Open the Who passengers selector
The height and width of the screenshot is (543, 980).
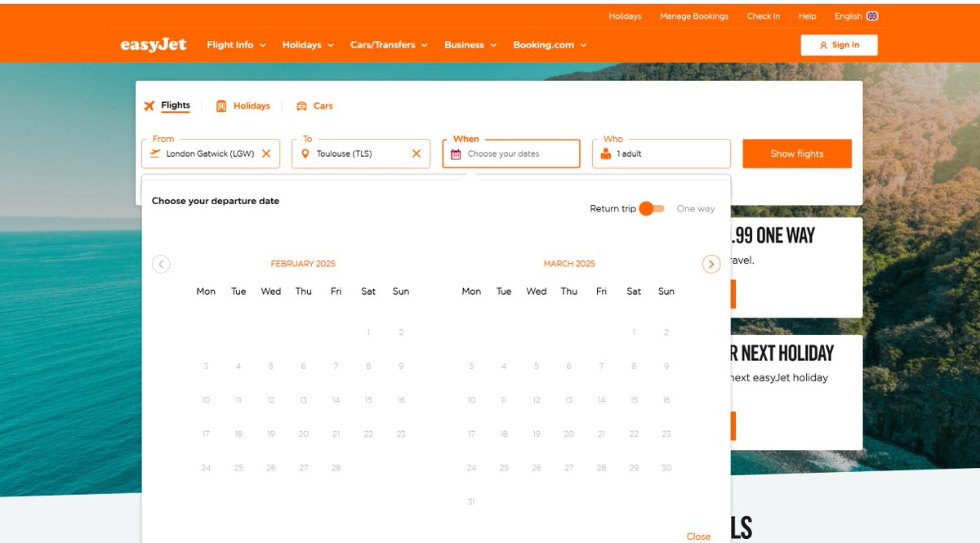(x=661, y=154)
